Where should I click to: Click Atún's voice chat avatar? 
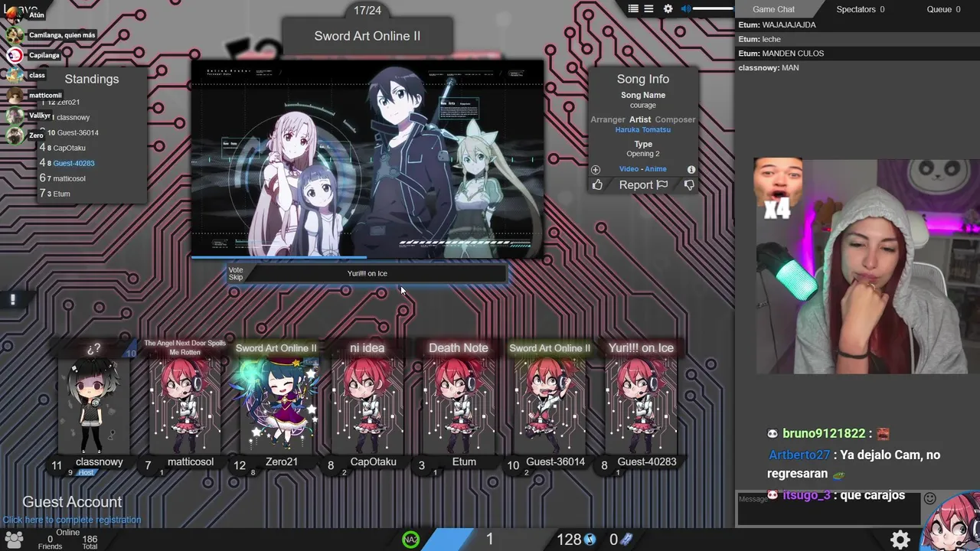click(x=15, y=15)
